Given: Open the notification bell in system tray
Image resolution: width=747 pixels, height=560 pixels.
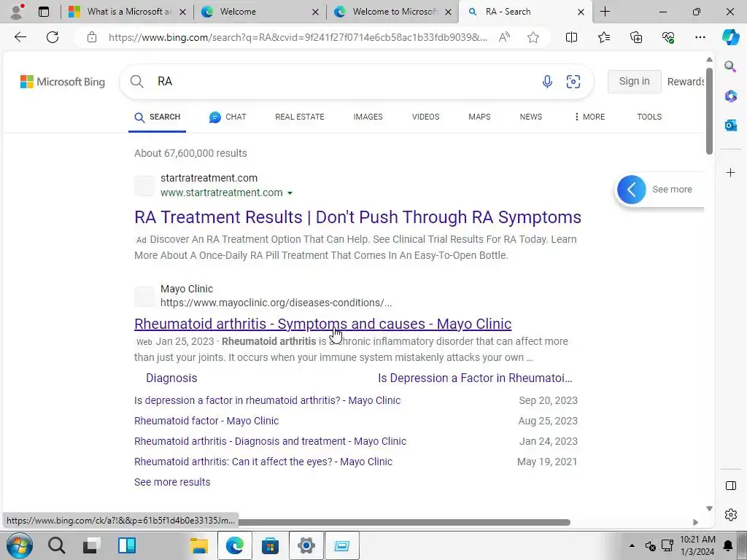Looking at the screenshot, I should [729, 545].
